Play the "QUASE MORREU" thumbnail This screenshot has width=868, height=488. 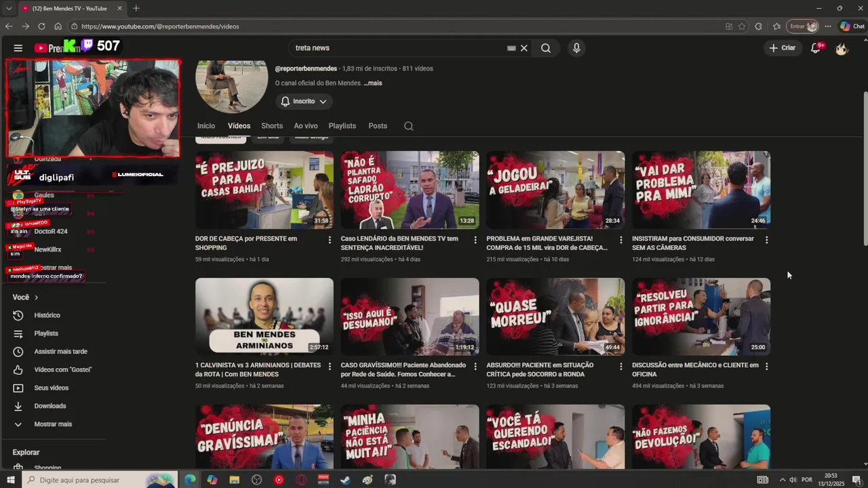click(555, 317)
